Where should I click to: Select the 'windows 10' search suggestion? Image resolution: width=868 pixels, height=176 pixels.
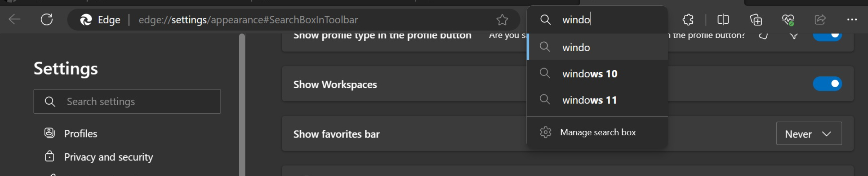(597, 74)
